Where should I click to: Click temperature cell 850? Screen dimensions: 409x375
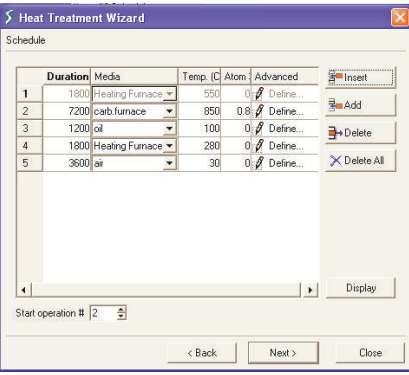[x=200, y=111]
